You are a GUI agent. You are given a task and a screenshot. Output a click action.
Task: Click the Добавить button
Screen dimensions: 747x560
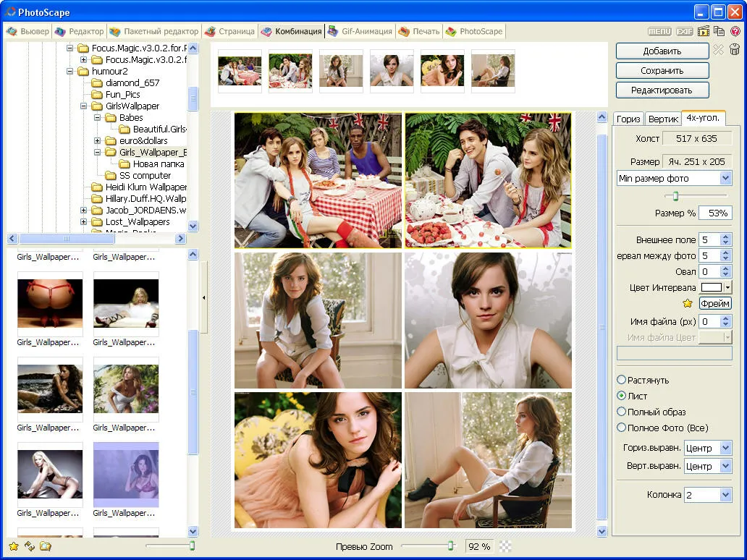pos(662,51)
